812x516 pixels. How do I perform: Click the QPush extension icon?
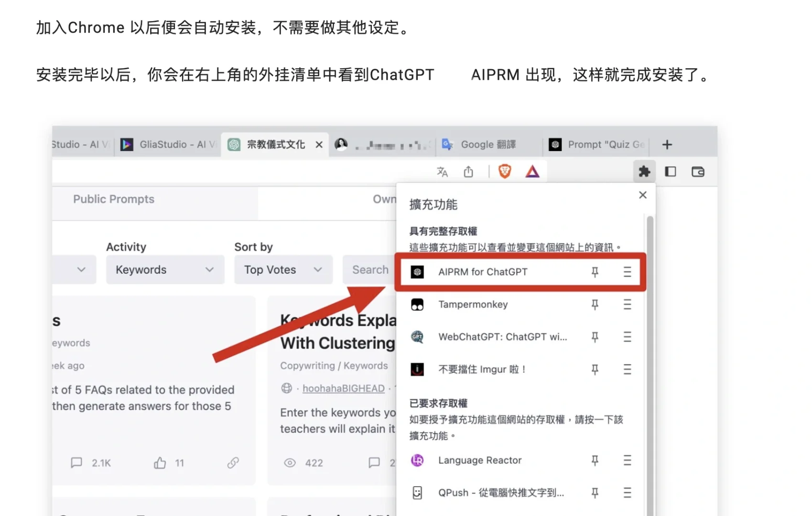(x=417, y=493)
